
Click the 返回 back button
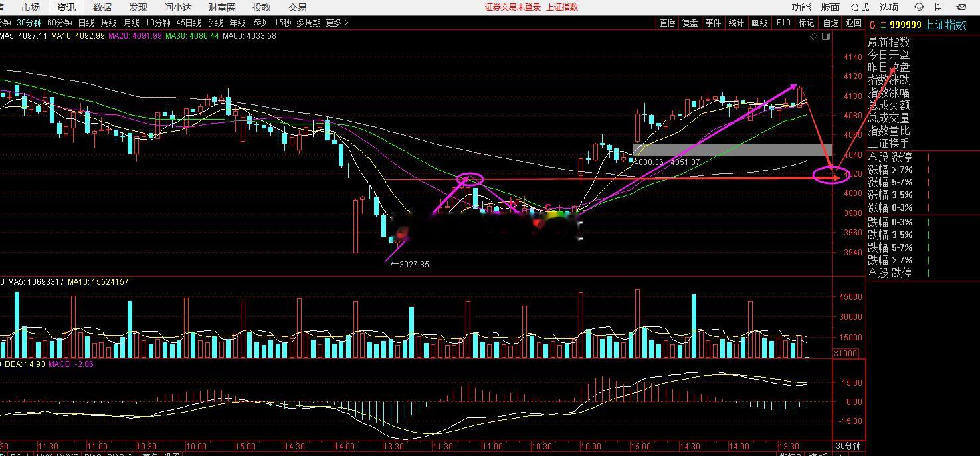[853, 23]
